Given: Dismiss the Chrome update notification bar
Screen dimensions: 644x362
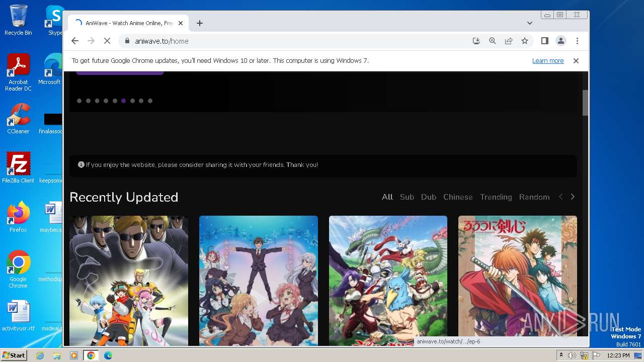Looking at the screenshot, I should pos(576,61).
